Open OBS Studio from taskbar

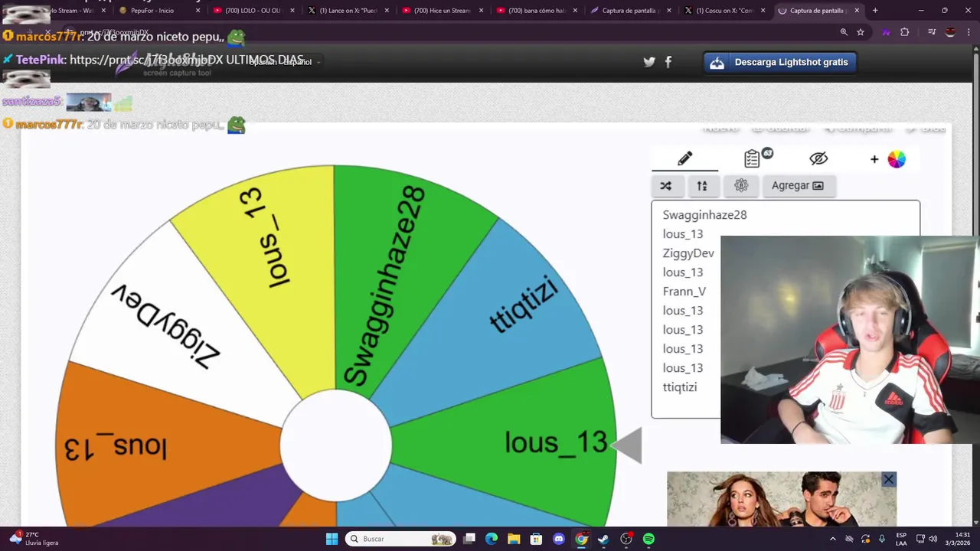[x=626, y=539]
